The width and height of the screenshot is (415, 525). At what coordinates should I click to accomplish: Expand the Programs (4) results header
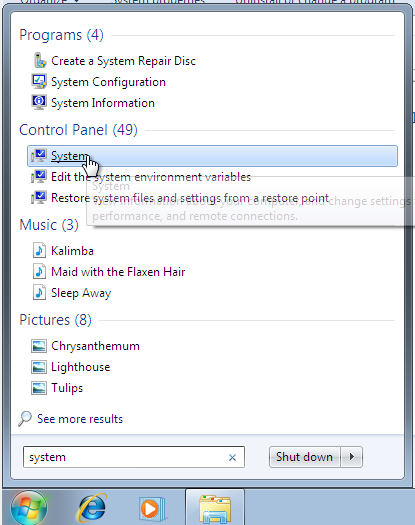pos(61,35)
